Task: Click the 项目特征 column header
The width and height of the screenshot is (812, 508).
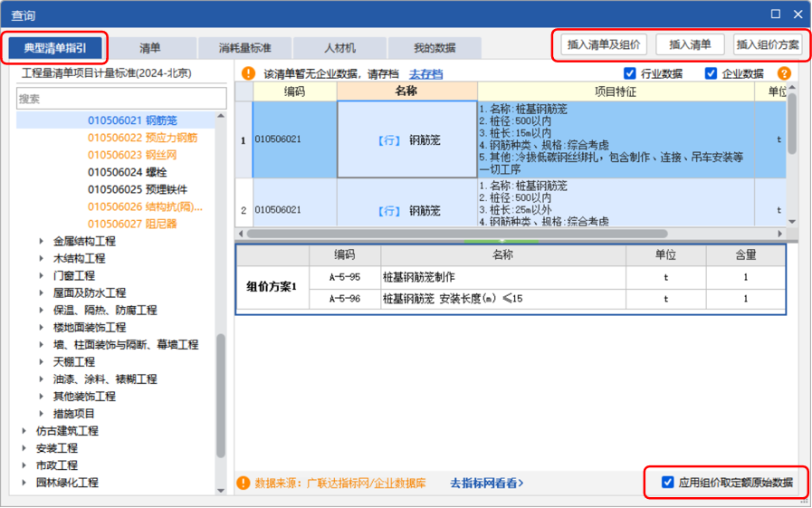Action: click(x=616, y=91)
